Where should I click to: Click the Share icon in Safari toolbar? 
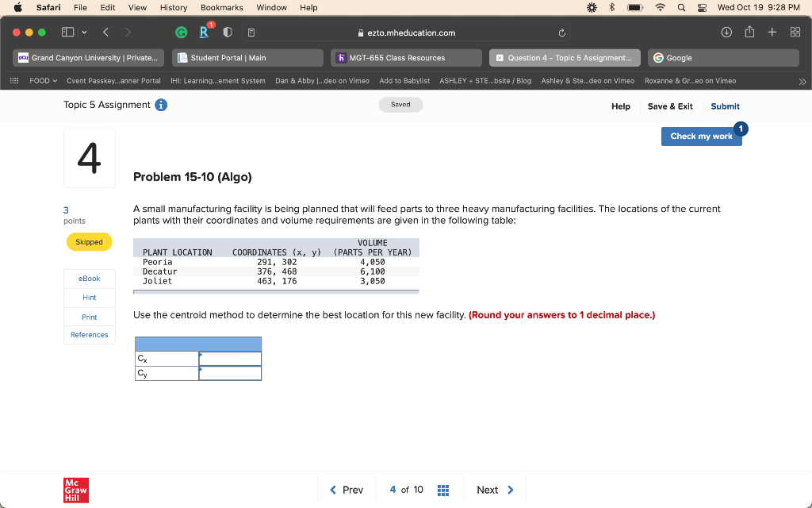click(x=749, y=32)
